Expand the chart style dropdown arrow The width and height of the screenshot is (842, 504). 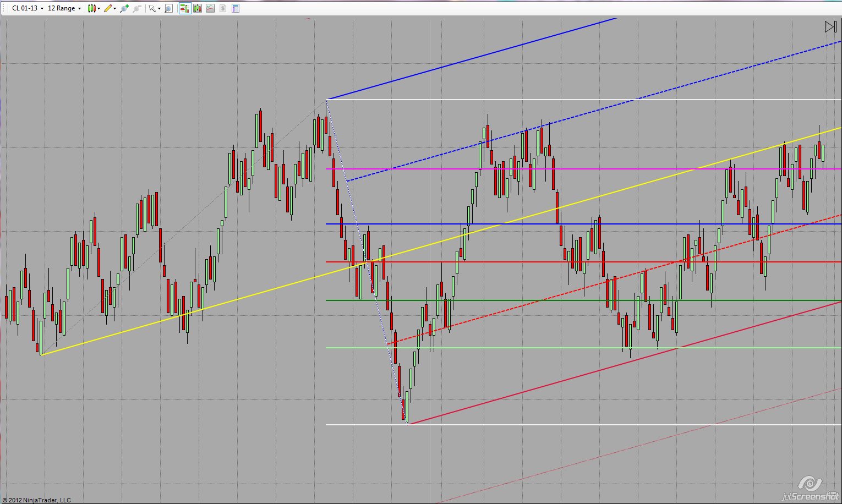[x=99, y=8]
